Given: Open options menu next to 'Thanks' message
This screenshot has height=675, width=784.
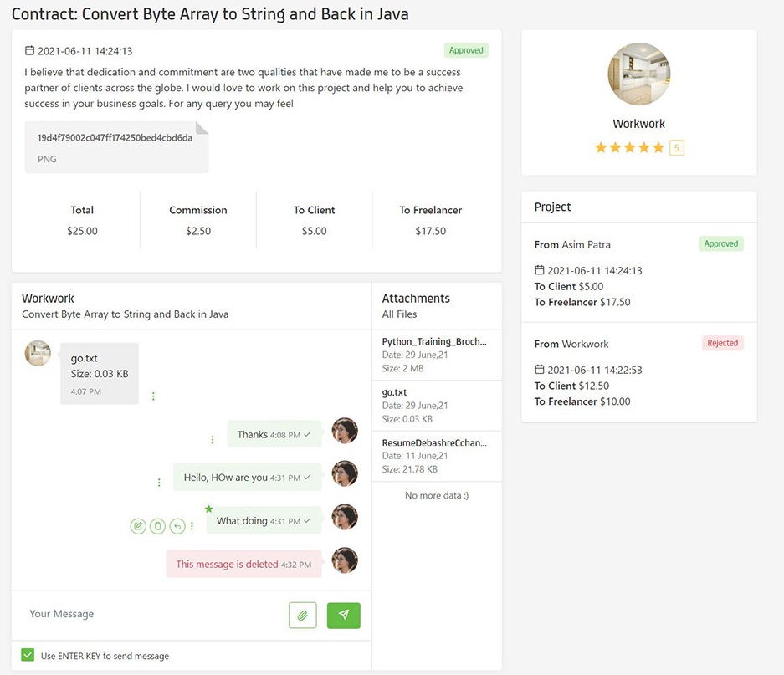Looking at the screenshot, I should pyautogui.click(x=213, y=439).
